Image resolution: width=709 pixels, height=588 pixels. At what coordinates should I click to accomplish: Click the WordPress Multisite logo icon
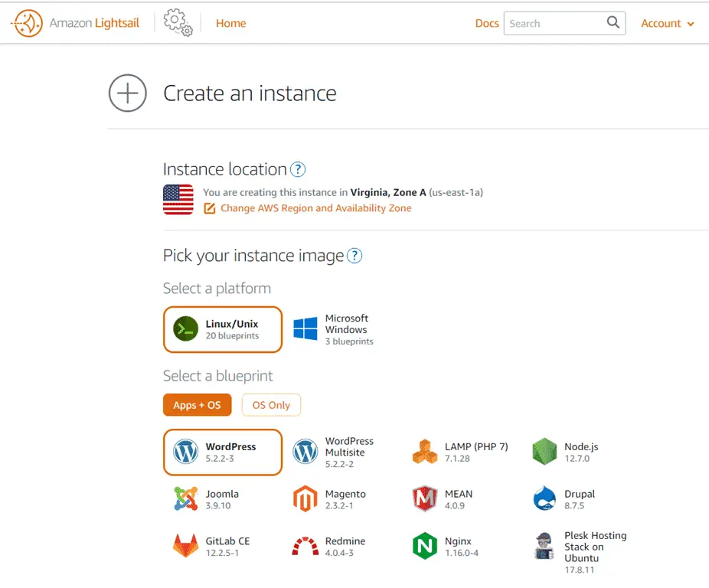305,452
